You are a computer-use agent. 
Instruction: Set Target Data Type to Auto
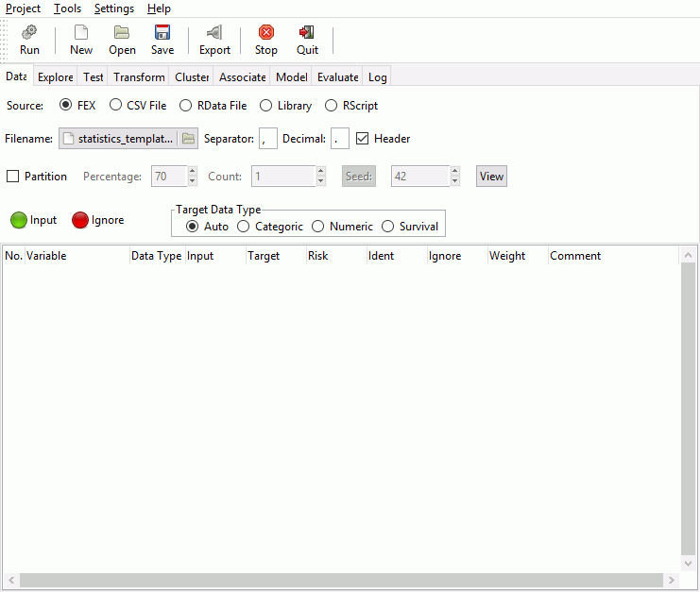[x=192, y=227]
